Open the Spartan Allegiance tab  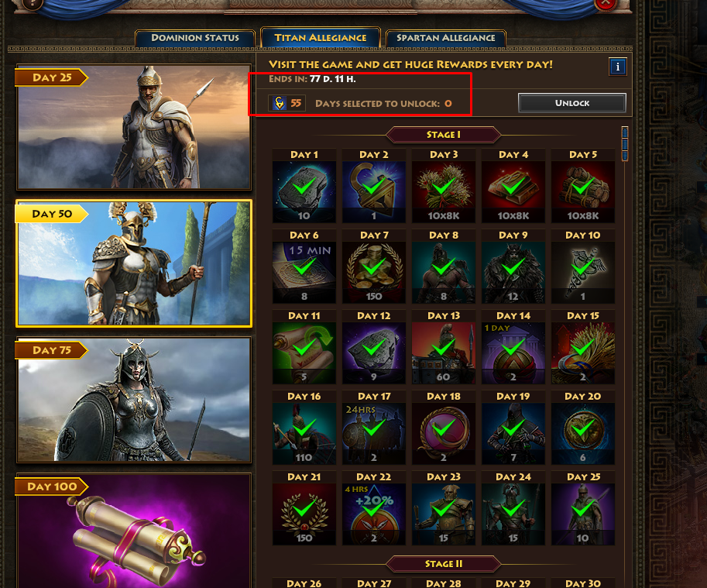445,38
